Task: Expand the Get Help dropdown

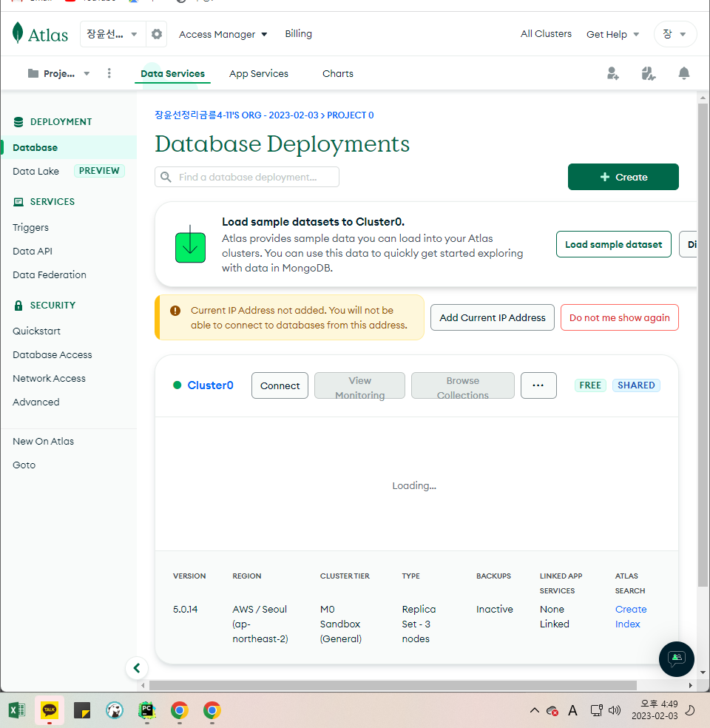Action: (x=612, y=34)
